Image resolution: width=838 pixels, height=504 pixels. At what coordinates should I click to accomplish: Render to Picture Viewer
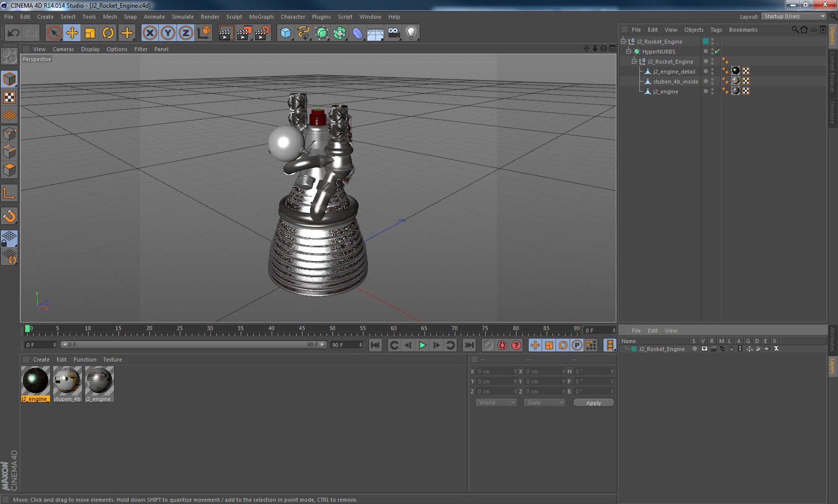point(244,33)
